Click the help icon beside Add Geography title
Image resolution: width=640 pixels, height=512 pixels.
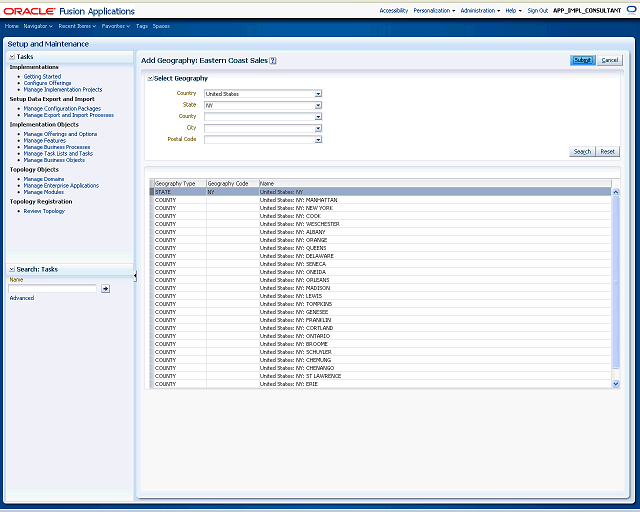[x=273, y=60]
